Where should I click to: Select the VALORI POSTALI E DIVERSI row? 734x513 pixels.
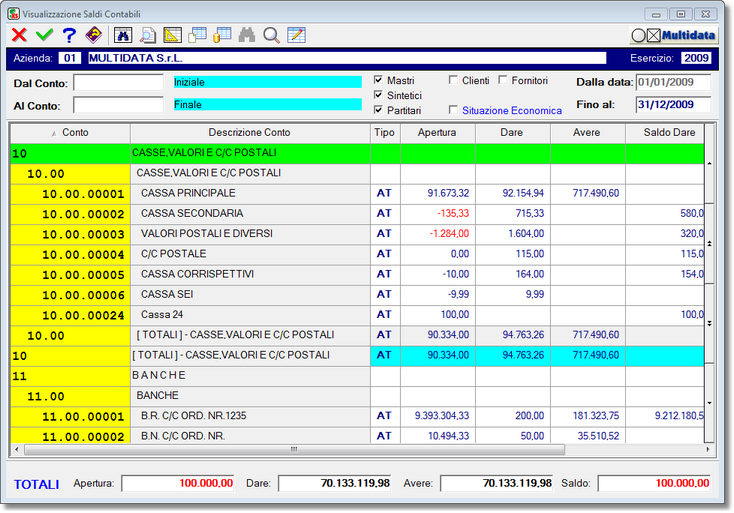(357, 234)
